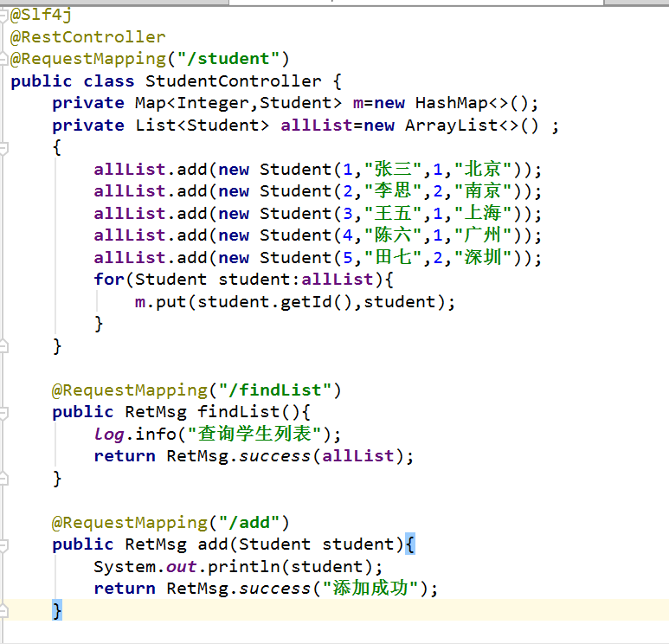Click the "李思" string literal
Viewport: 669px width, 644px height.
pyautogui.click(x=393, y=191)
